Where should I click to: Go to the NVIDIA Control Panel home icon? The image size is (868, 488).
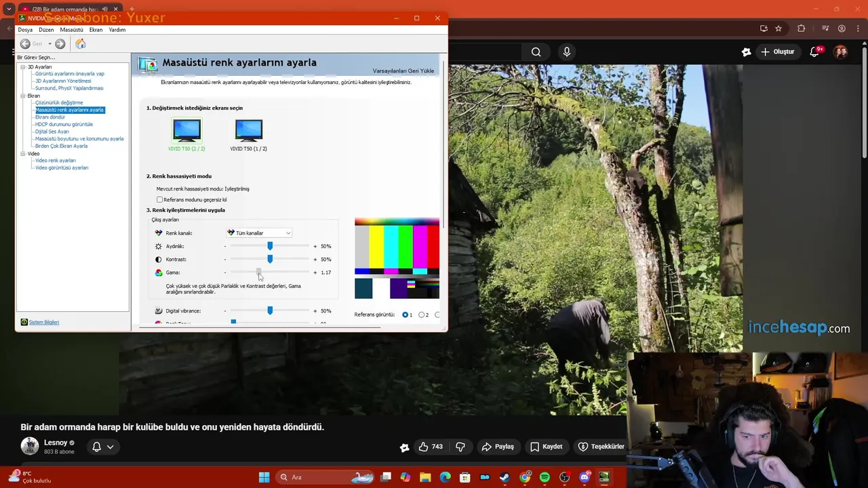(81, 43)
